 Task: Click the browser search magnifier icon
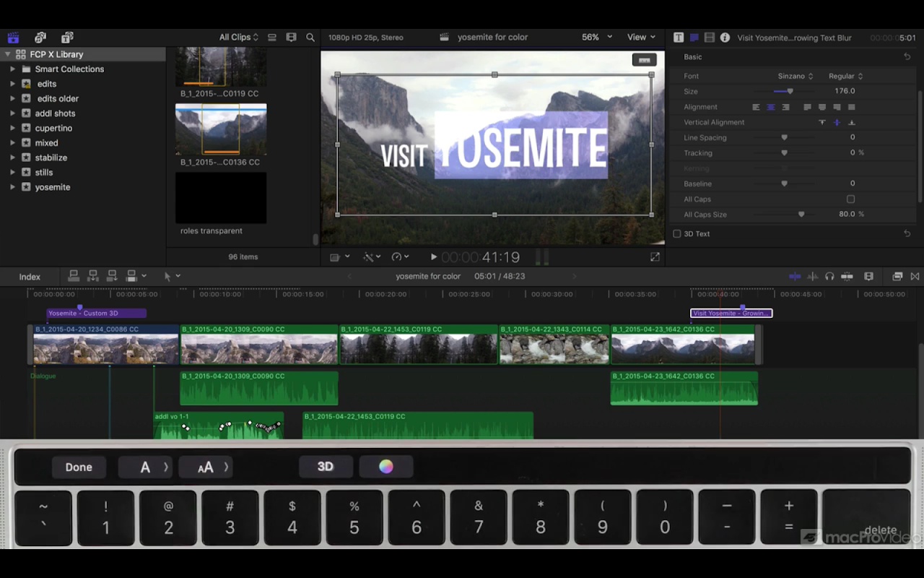click(310, 38)
